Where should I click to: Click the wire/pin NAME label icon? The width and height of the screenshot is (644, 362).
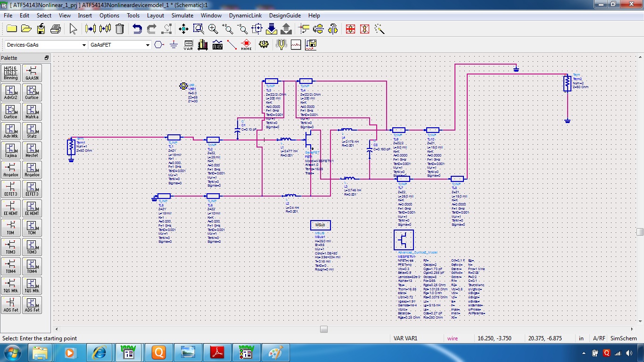tap(246, 45)
